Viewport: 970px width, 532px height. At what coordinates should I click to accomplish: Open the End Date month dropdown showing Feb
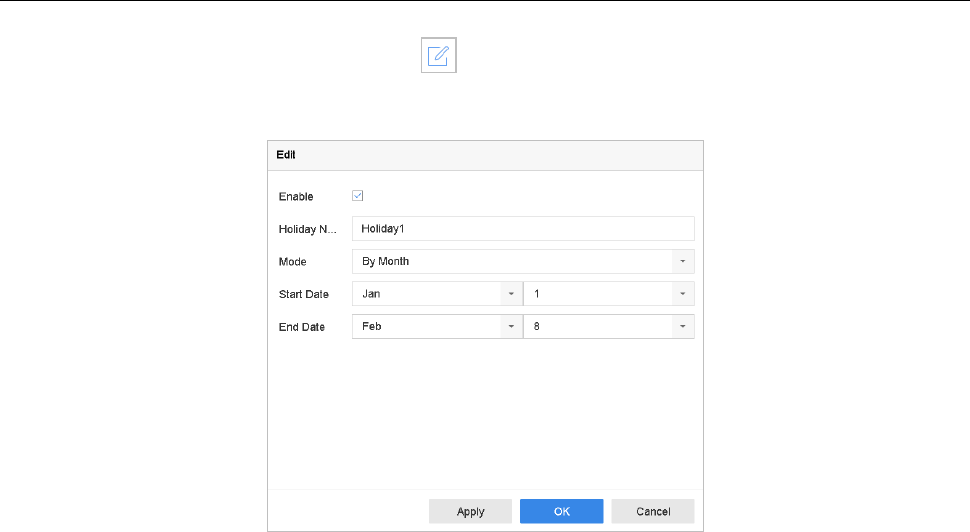[426, 327]
